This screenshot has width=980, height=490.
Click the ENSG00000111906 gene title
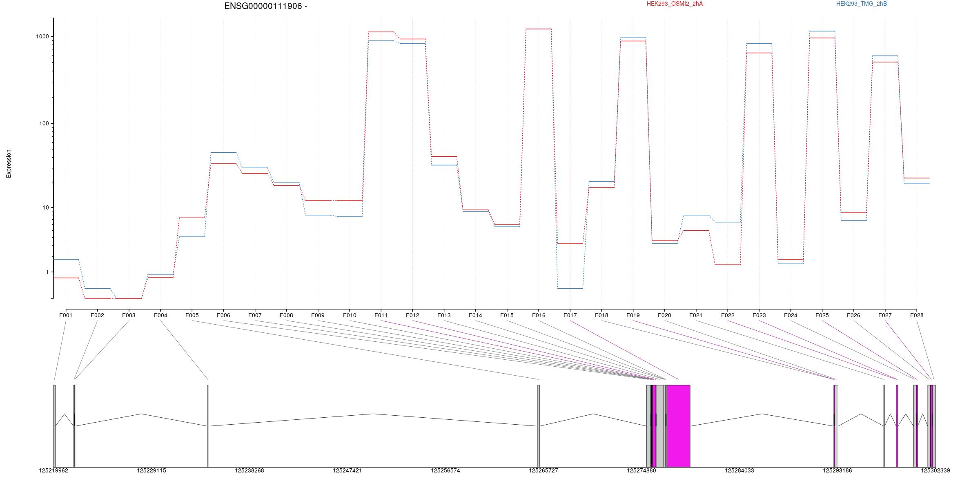265,6
